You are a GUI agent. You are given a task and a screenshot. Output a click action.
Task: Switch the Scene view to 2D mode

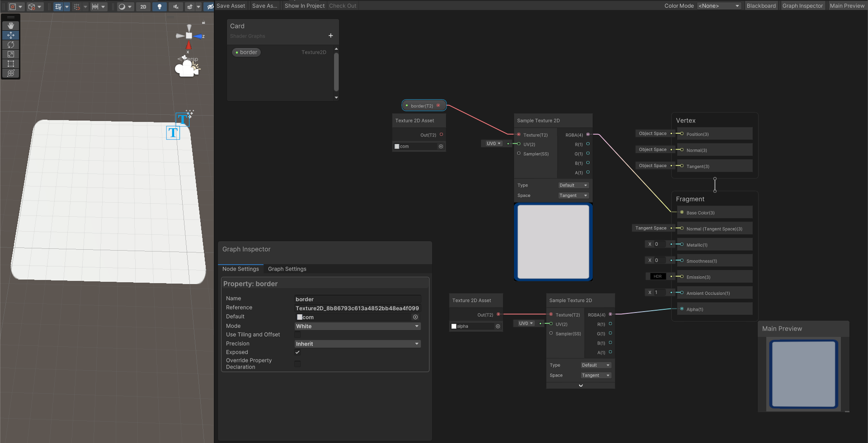143,6
